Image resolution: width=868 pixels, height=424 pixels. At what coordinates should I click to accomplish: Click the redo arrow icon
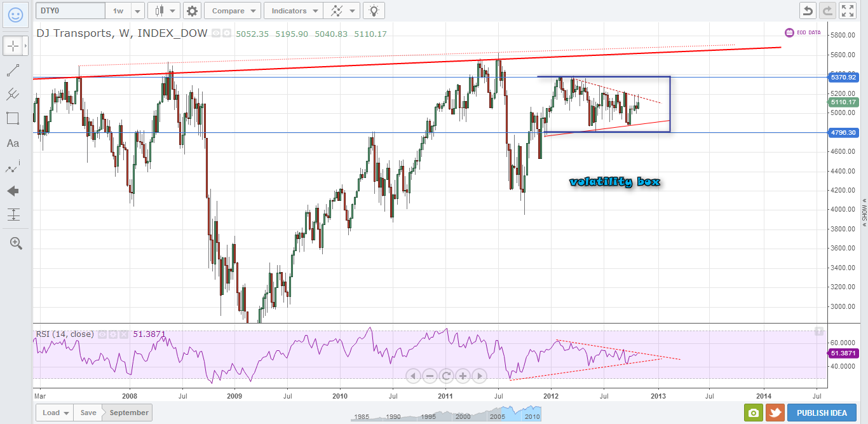828,11
